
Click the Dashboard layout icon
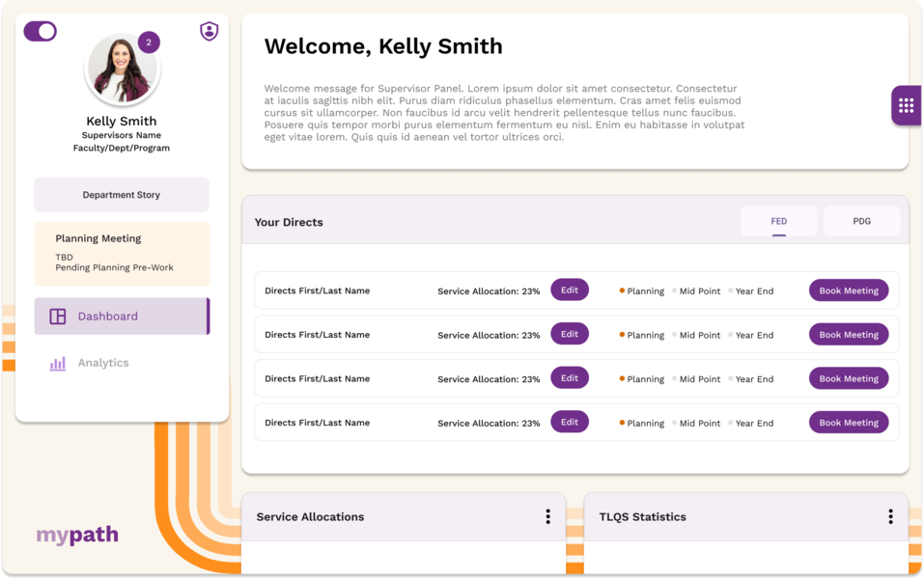[x=58, y=317]
